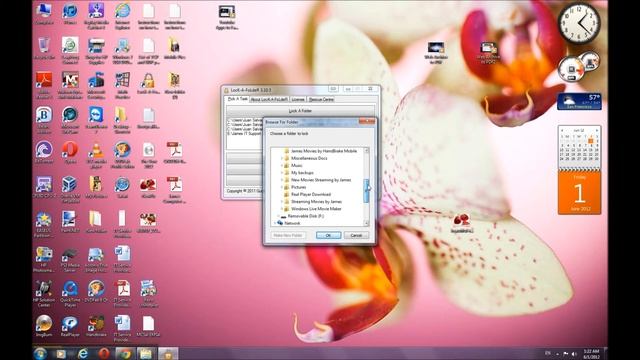Click OK in Browse For Folder
The height and width of the screenshot is (360, 640).
tap(328, 236)
